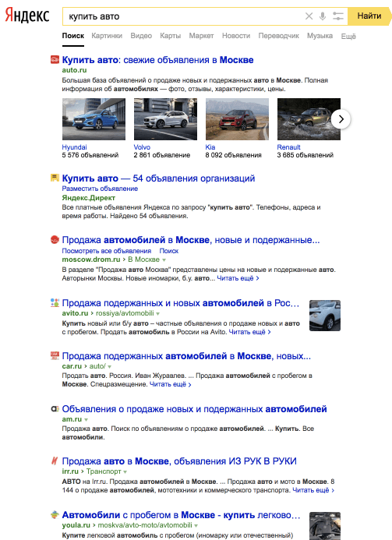Activate voice search microphone icon
Viewport: 392px width, 540px height.
pyautogui.click(x=323, y=16)
